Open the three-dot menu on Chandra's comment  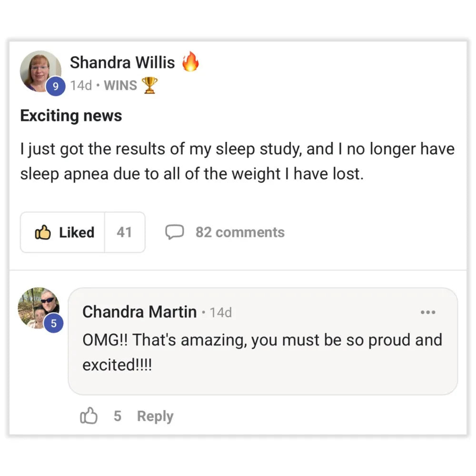tap(428, 313)
